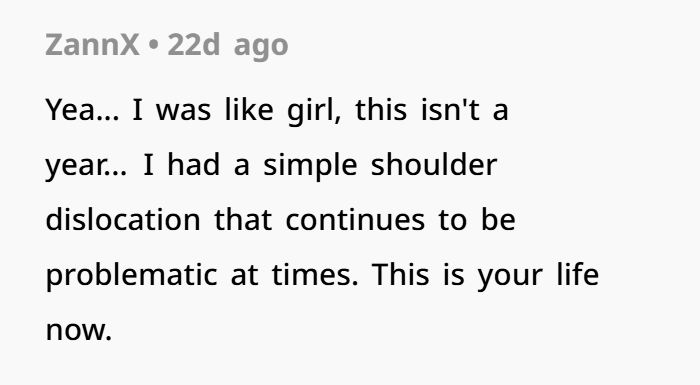Image resolution: width=700 pixels, height=385 pixels.
Task: Click the word "that" after "dislocation"
Action: tap(243, 220)
